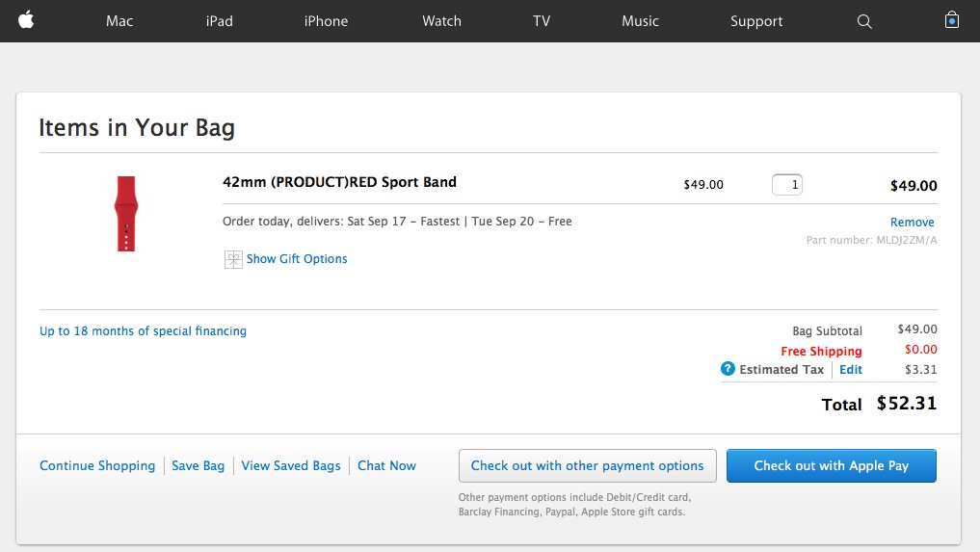Click the Bag Subtotal label
Viewport: 980px width, 552px height.
coord(828,331)
